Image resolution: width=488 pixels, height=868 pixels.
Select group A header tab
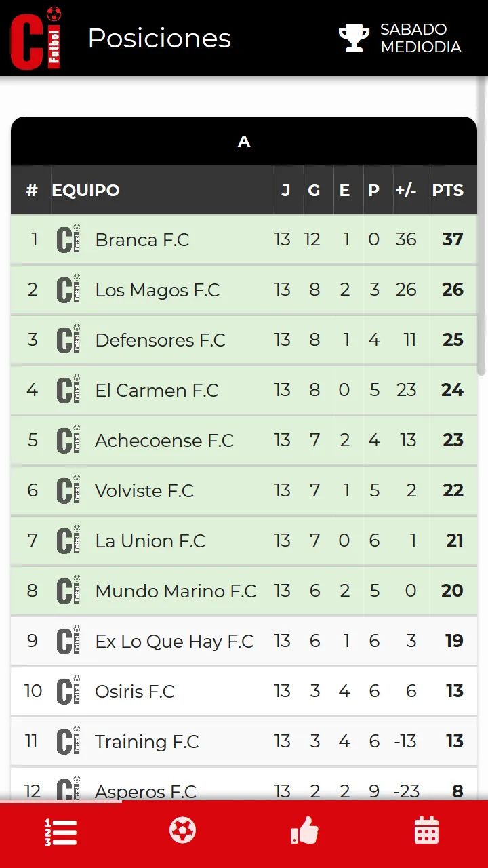(244, 141)
